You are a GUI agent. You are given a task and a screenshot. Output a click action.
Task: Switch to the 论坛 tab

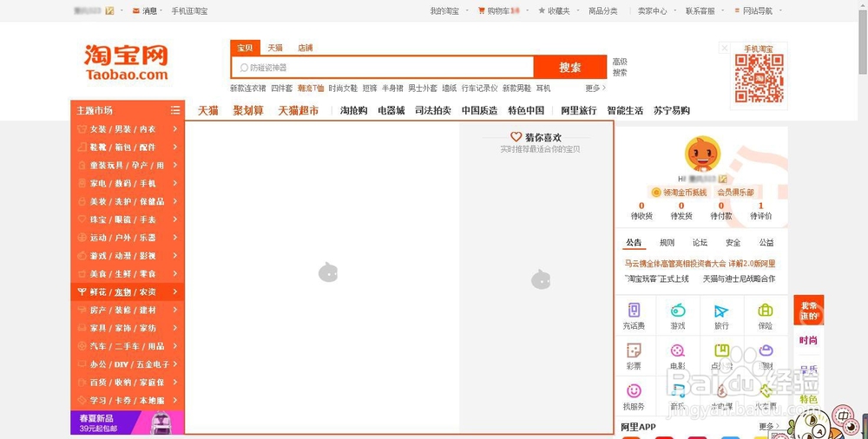(x=700, y=242)
